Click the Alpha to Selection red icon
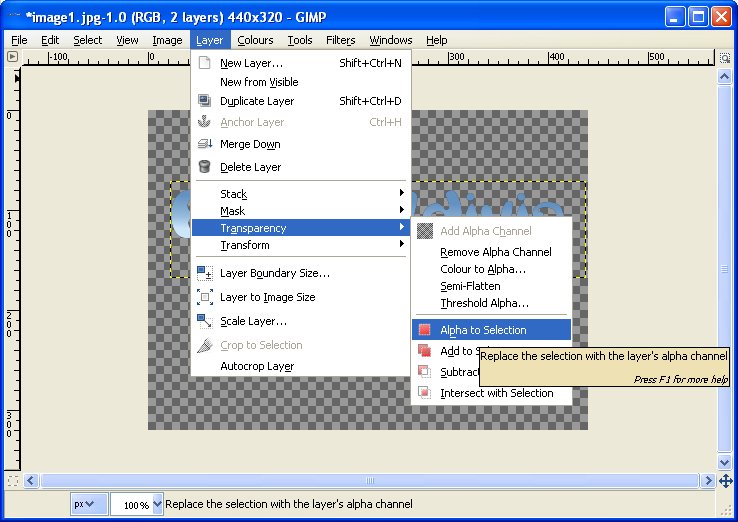The width and height of the screenshot is (738, 522). tap(425, 329)
